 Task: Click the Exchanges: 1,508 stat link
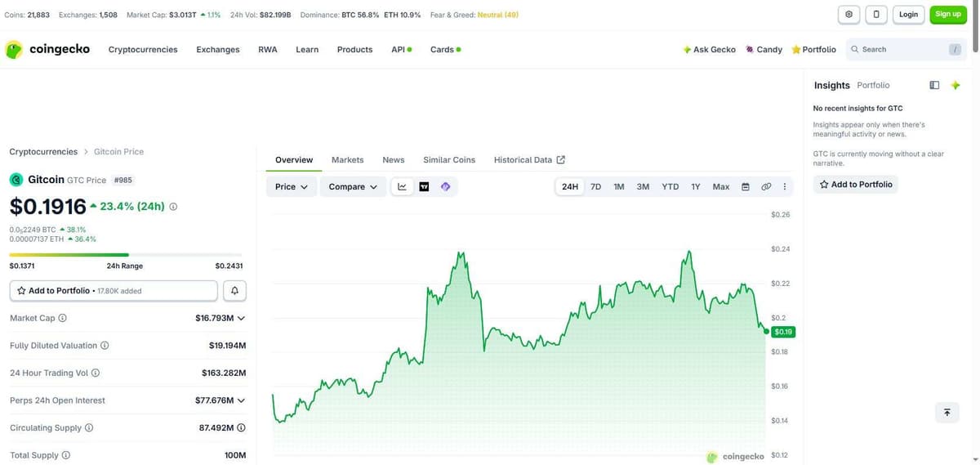click(87, 15)
